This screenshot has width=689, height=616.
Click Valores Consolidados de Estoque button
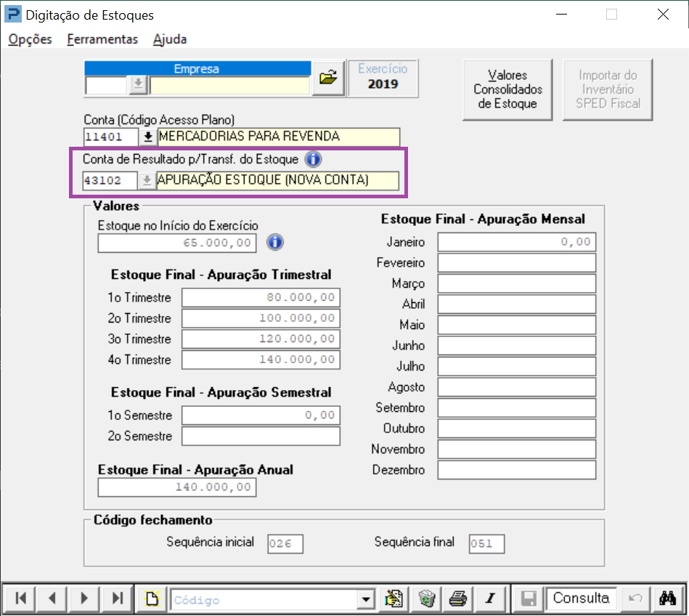point(507,89)
